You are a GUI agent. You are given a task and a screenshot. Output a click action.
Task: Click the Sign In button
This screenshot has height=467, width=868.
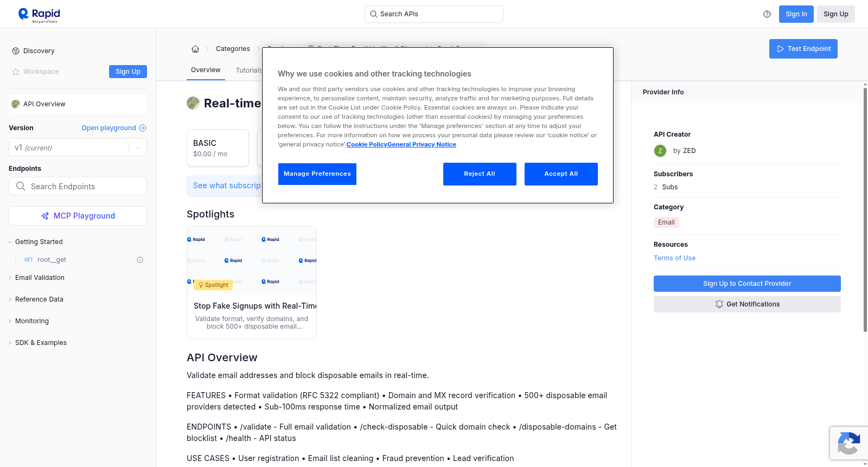point(796,14)
